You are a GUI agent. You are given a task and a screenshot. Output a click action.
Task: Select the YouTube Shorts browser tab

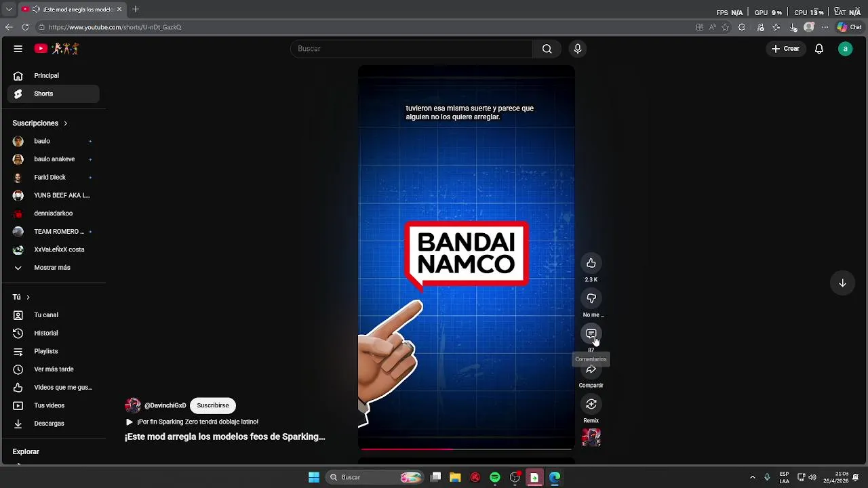point(71,9)
